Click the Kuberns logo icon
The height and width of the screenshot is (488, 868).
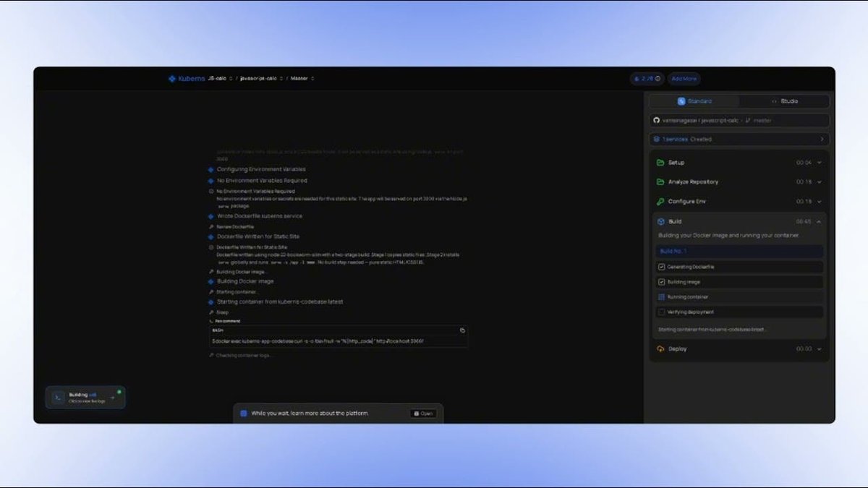171,79
